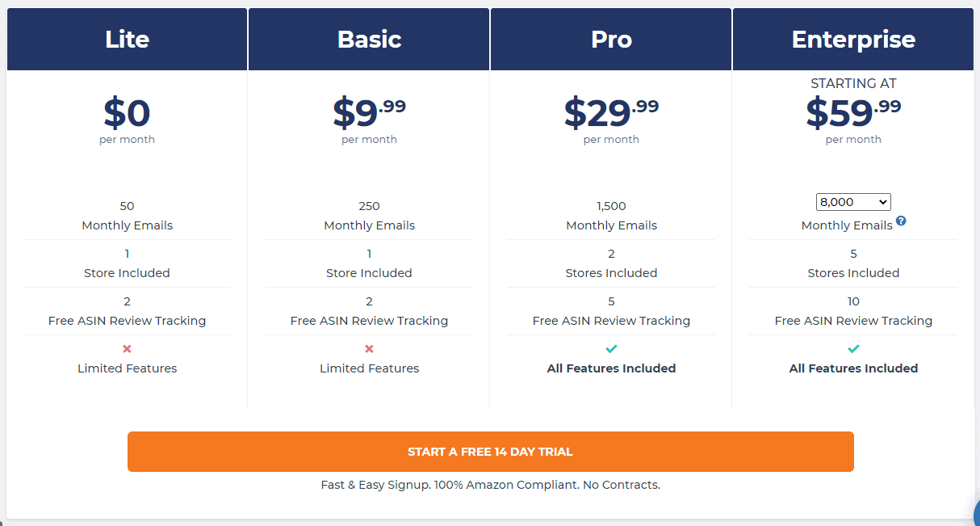Start a free 14 day trial
The width and height of the screenshot is (980, 526).
[490, 452]
